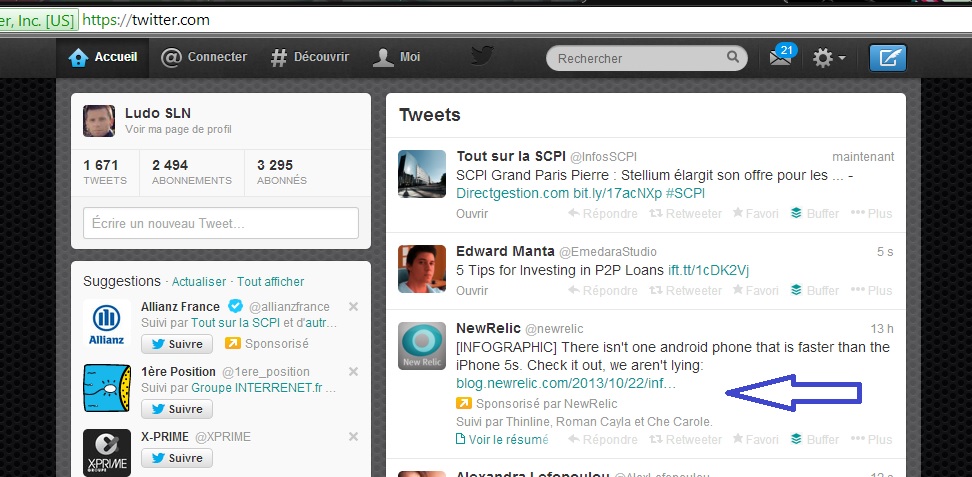Click Voir ma page de profil
Screen dimensions: 972x477
click(x=179, y=130)
